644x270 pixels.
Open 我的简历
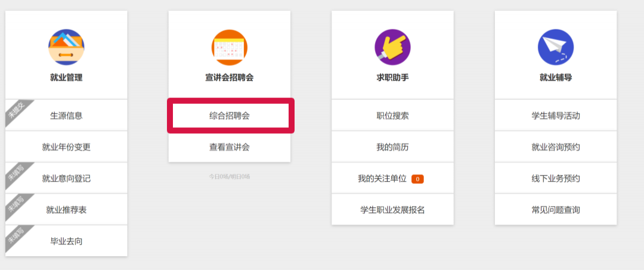pyautogui.click(x=392, y=147)
